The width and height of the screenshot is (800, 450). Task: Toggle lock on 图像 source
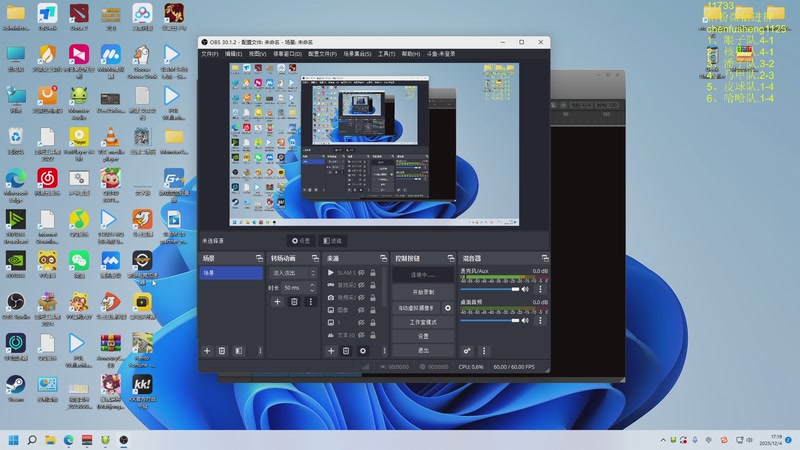(373, 310)
